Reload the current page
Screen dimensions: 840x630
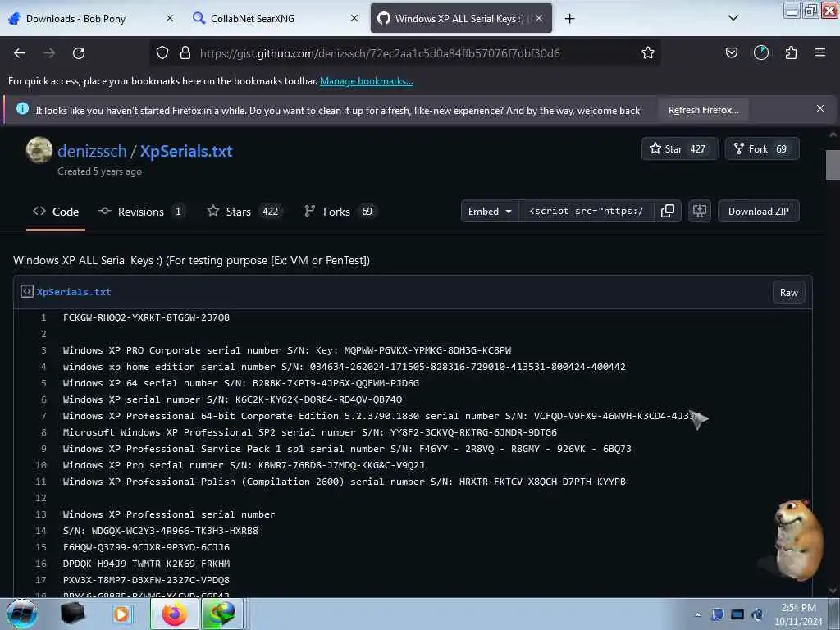click(79, 53)
